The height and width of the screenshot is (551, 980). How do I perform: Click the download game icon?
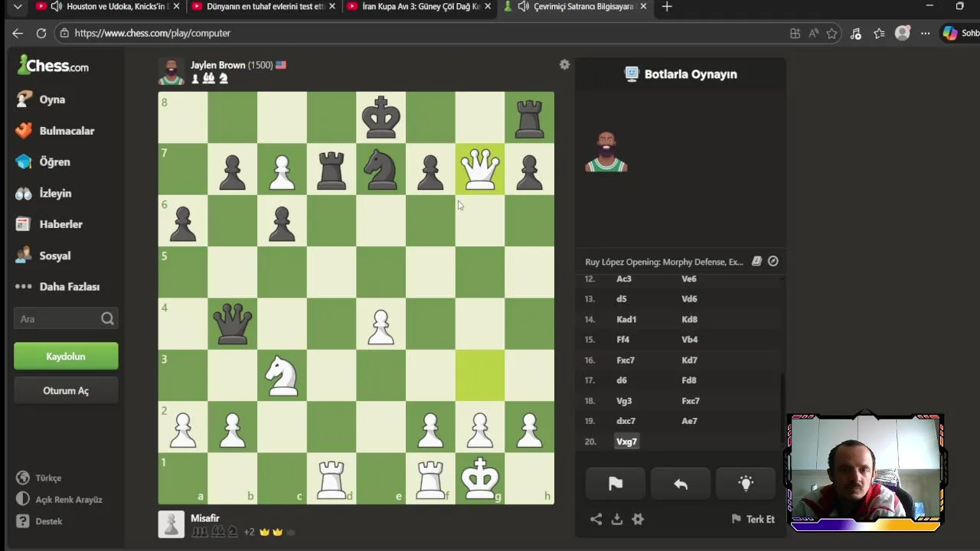(x=617, y=519)
